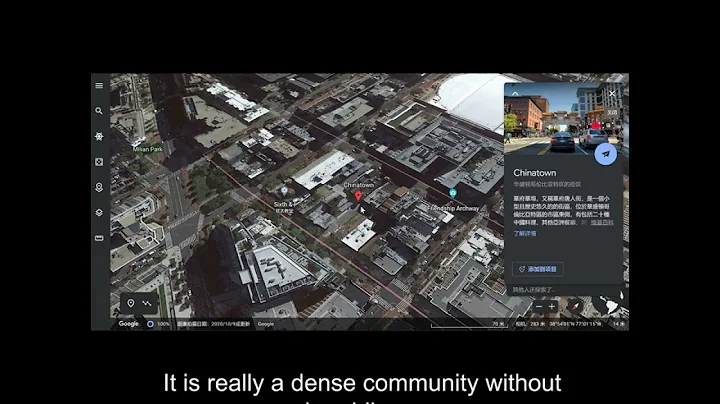Click the Milian Park map label
720x404 pixels.
(x=147, y=149)
